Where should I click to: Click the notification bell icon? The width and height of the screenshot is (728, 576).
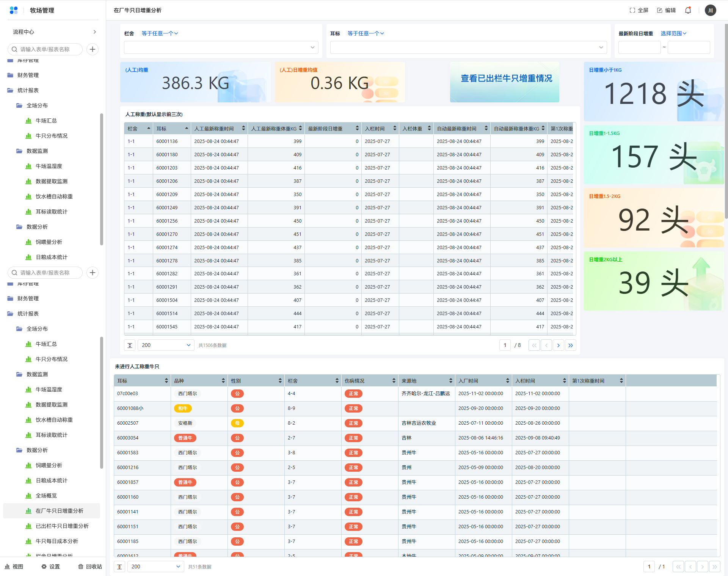tap(688, 10)
